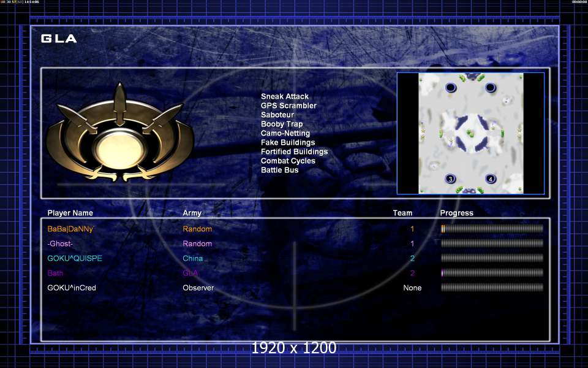Select player GOKU^QUISPE
Screen dimensions: 588x368
pyautogui.click(x=75, y=258)
